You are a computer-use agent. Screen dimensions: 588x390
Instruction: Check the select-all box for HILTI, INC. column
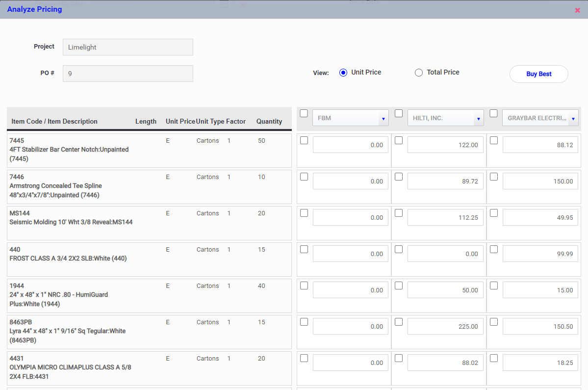coord(399,113)
